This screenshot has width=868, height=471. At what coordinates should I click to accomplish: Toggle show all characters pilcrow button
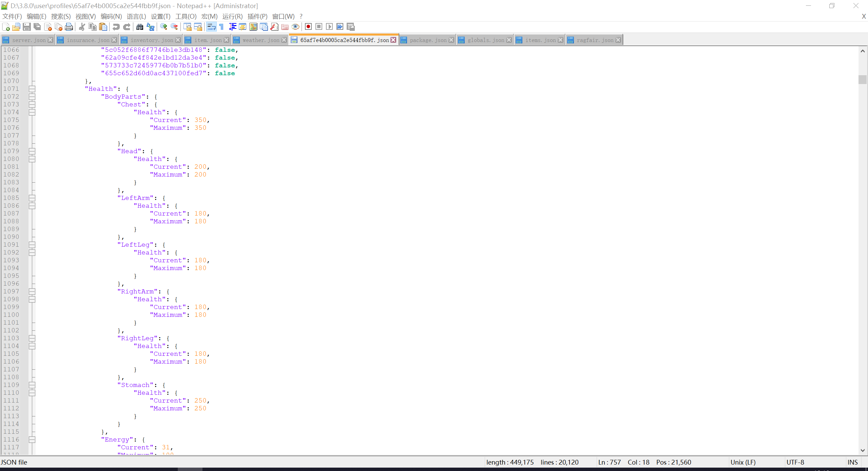pyautogui.click(x=221, y=27)
